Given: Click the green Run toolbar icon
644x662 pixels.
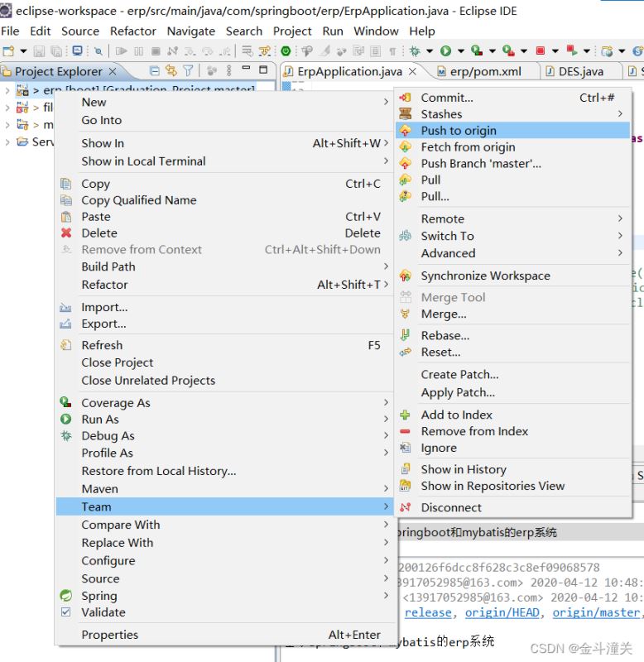Looking at the screenshot, I should 445,51.
